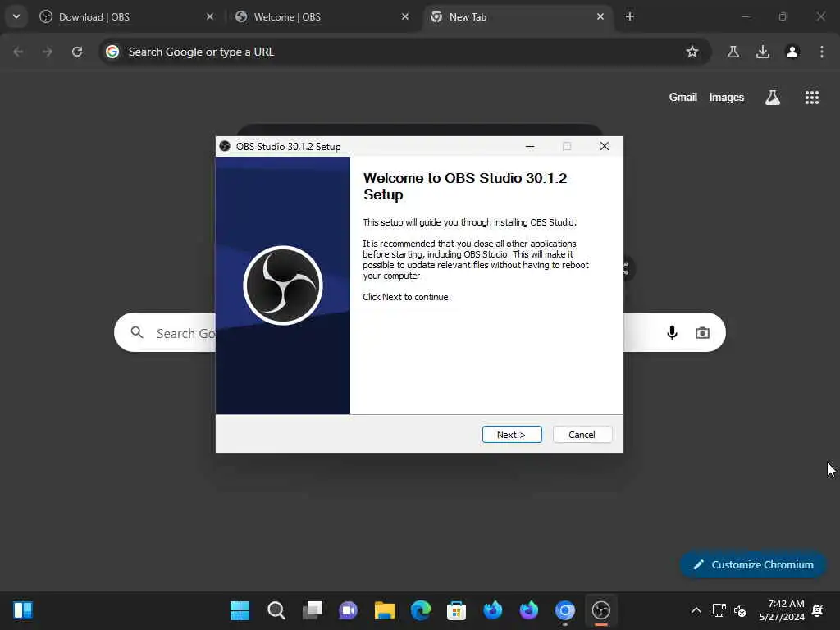Screen dimensions: 840x630
Task: Open the browser Downloads icon
Action: coord(763,52)
